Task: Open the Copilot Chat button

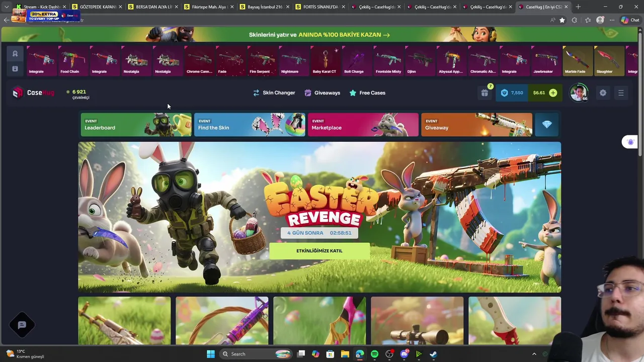Action: (x=631, y=20)
